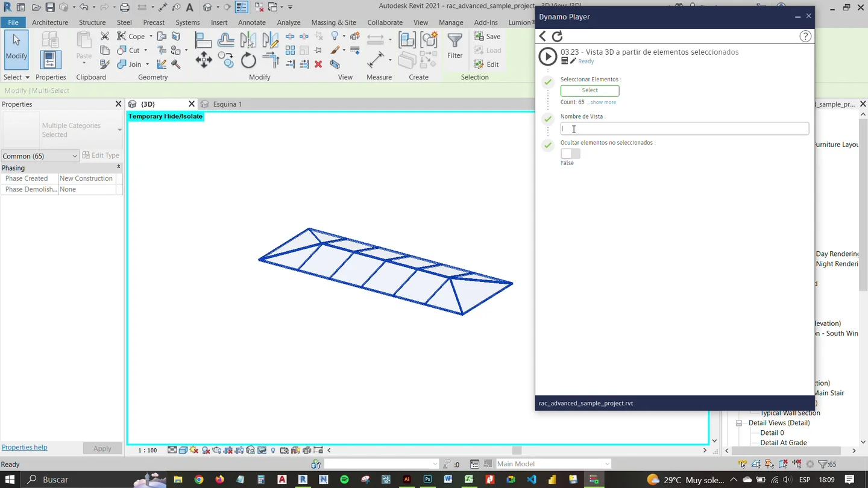Switch to the Annotate ribbon tab
Screen dimensions: 868x488
pos(251,22)
